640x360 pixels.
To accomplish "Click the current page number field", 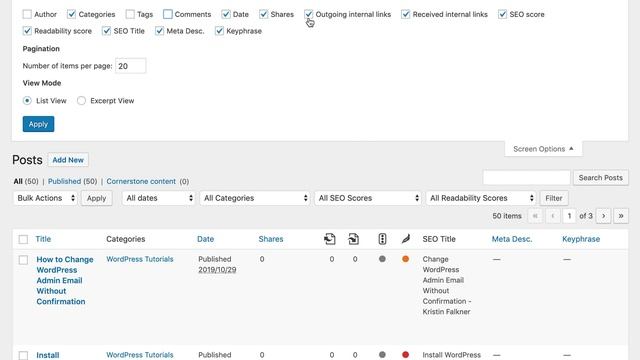I will [569, 216].
